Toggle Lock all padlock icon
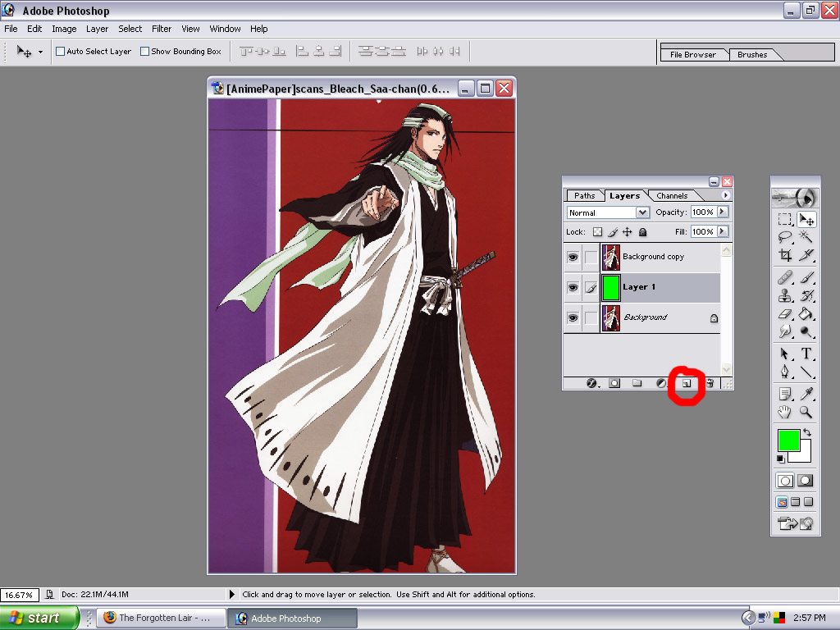The image size is (840, 630). tap(643, 232)
